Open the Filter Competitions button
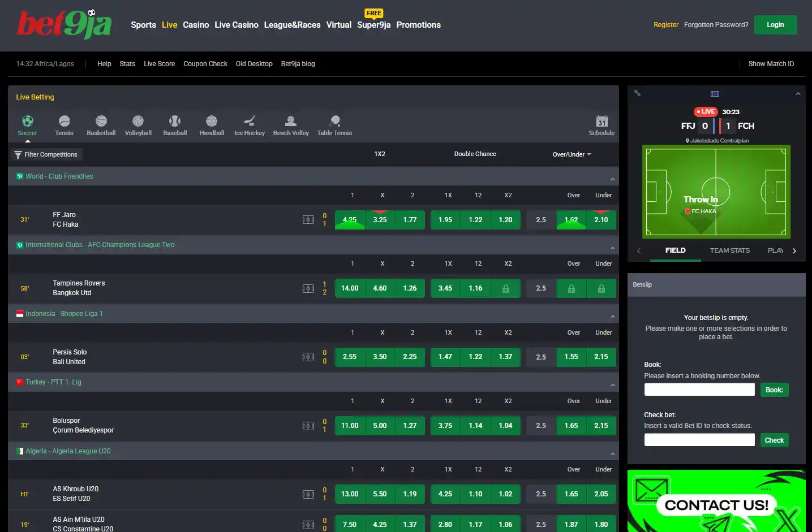Viewport: 812px width, 532px height. click(46, 154)
